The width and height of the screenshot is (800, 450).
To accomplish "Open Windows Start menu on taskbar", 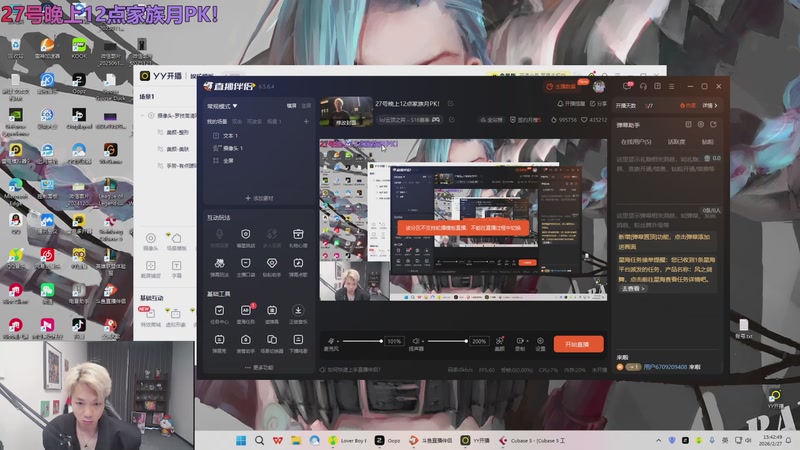I will tap(241, 440).
